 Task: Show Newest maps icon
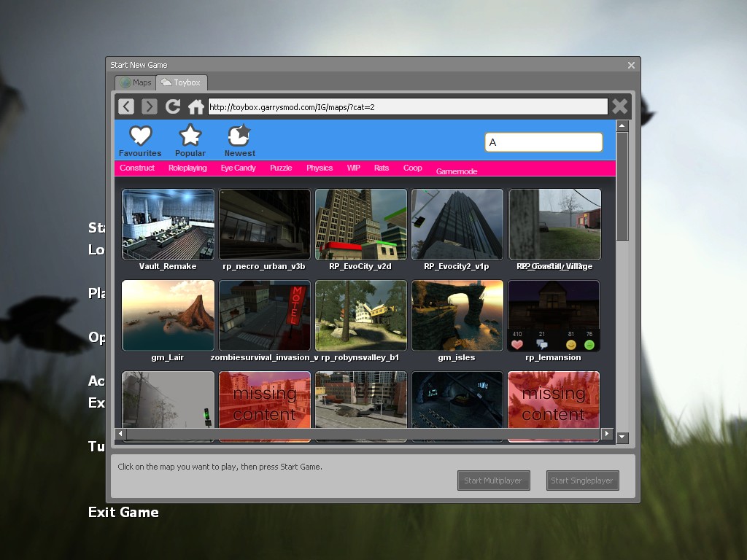point(239,135)
